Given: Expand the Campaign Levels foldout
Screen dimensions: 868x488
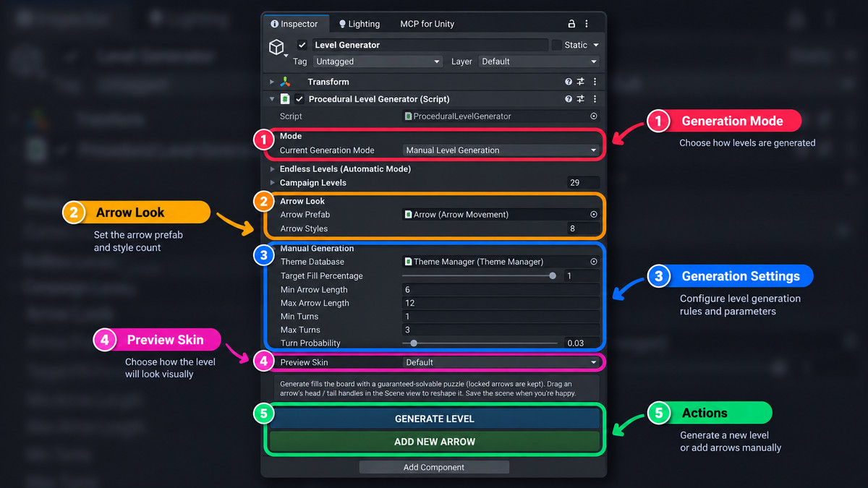Looking at the screenshot, I should pyautogui.click(x=272, y=183).
